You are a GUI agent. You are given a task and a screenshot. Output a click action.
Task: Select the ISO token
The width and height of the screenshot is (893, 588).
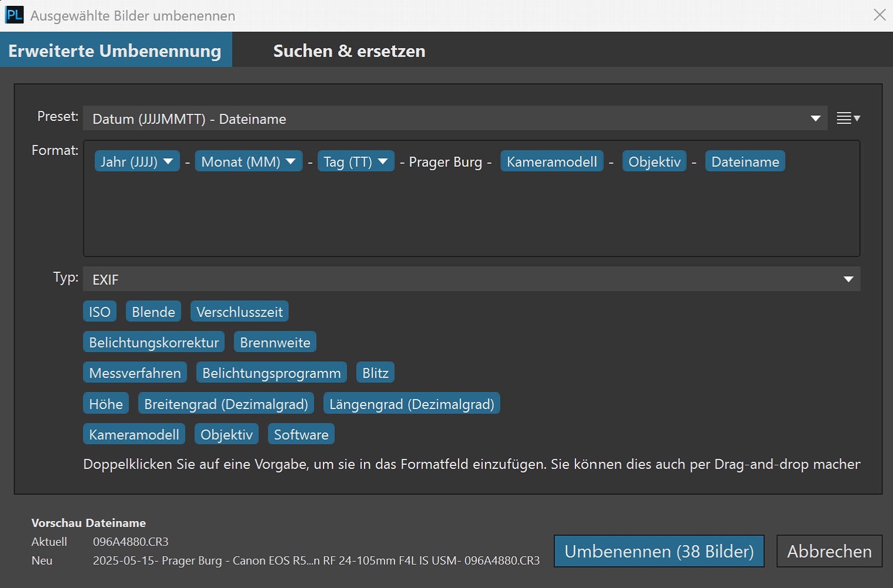coord(100,311)
